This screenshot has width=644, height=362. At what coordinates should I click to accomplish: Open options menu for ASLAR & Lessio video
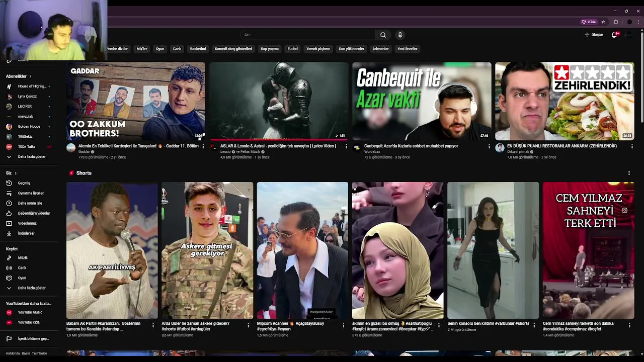tap(346, 146)
